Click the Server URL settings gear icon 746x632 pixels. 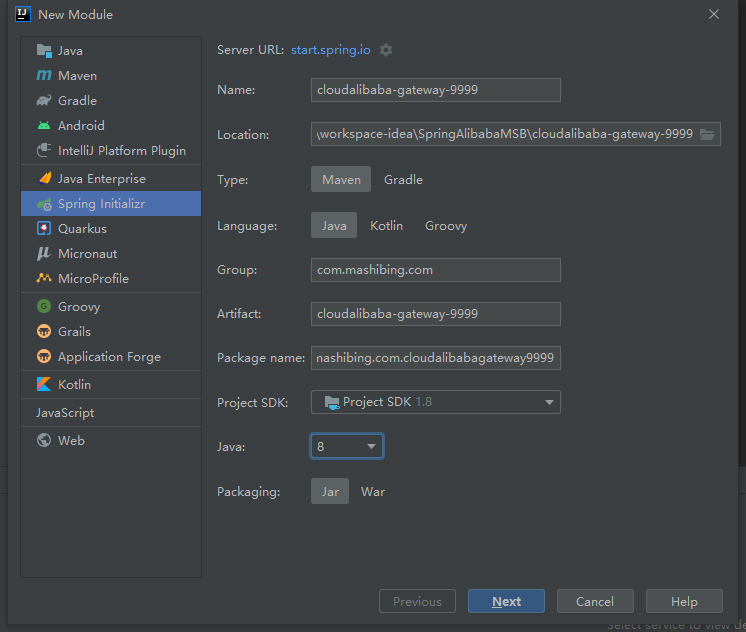[386, 50]
